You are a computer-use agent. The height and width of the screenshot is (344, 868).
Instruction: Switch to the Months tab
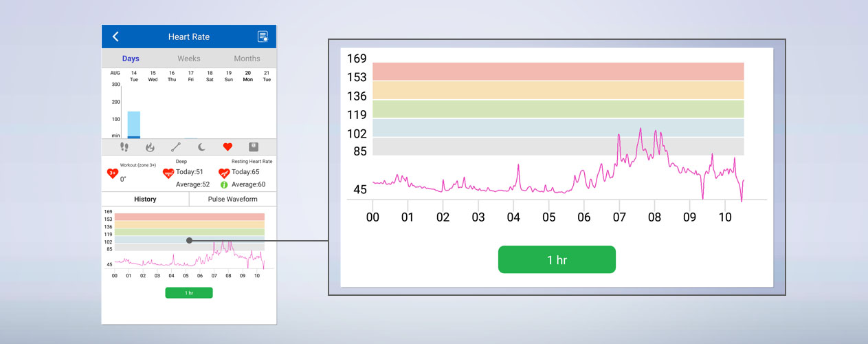[247, 58]
